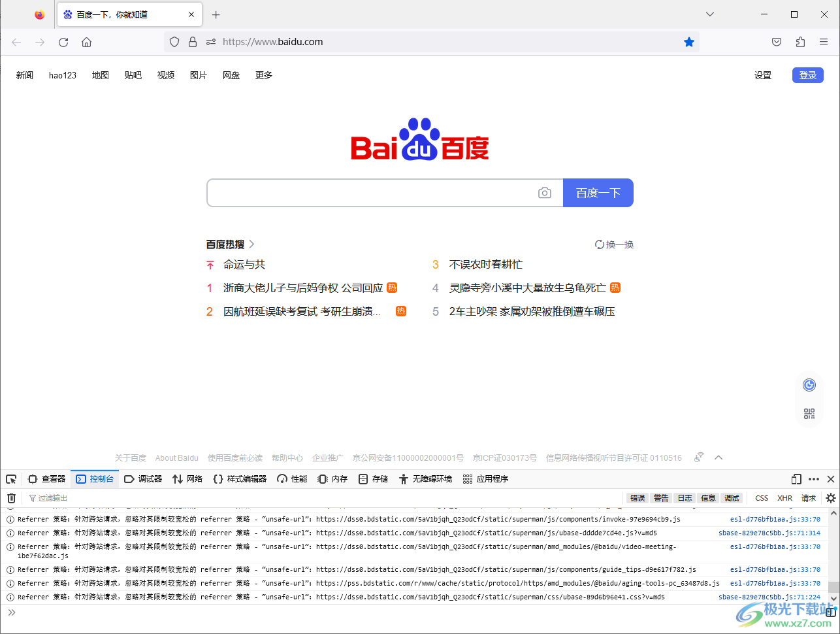This screenshot has width=840, height=634.
Task: Open the tracking protection shield icon
Action: tap(174, 42)
